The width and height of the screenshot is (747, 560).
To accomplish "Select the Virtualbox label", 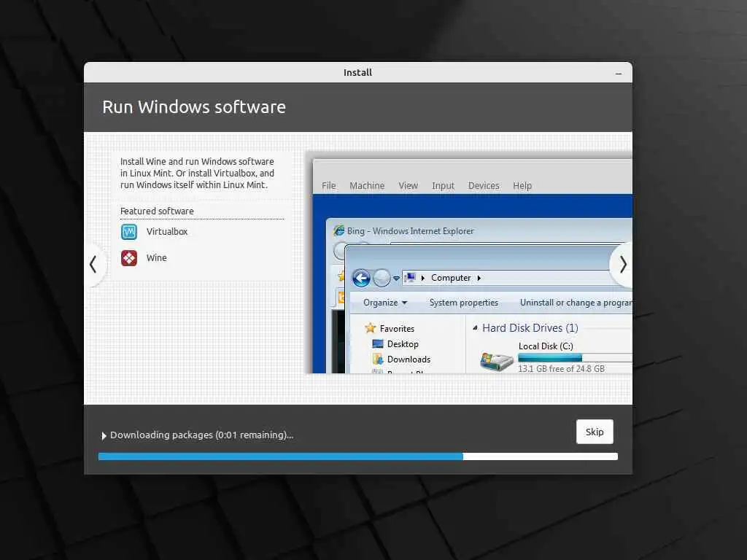I will point(167,231).
